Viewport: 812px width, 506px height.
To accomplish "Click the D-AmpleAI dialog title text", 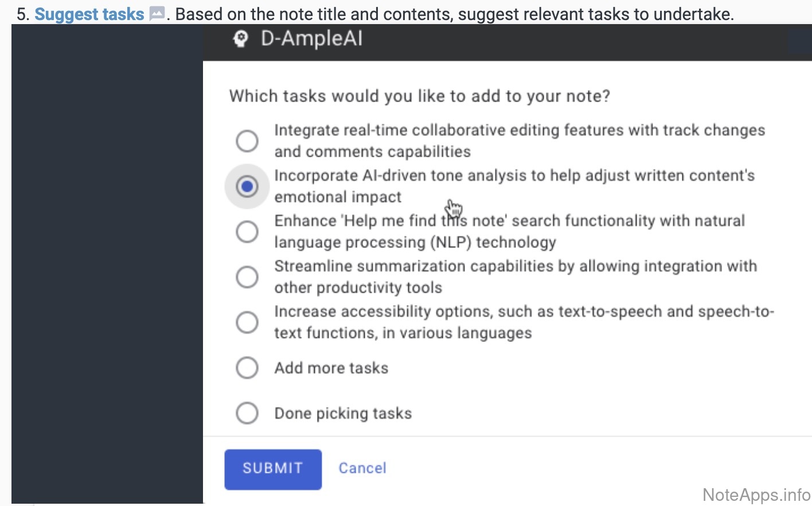I will click(311, 39).
